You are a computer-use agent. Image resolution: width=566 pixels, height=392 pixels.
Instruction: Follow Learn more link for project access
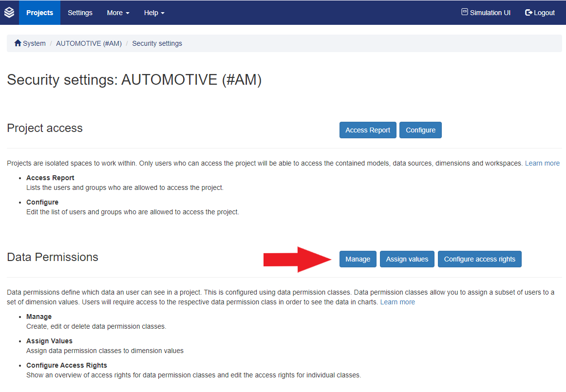click(x=542, y=163)
